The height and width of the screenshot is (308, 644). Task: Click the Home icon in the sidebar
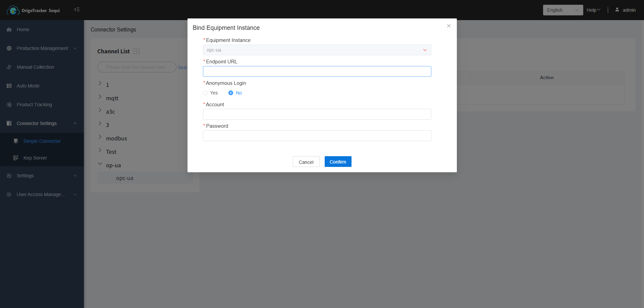point(9,29)
